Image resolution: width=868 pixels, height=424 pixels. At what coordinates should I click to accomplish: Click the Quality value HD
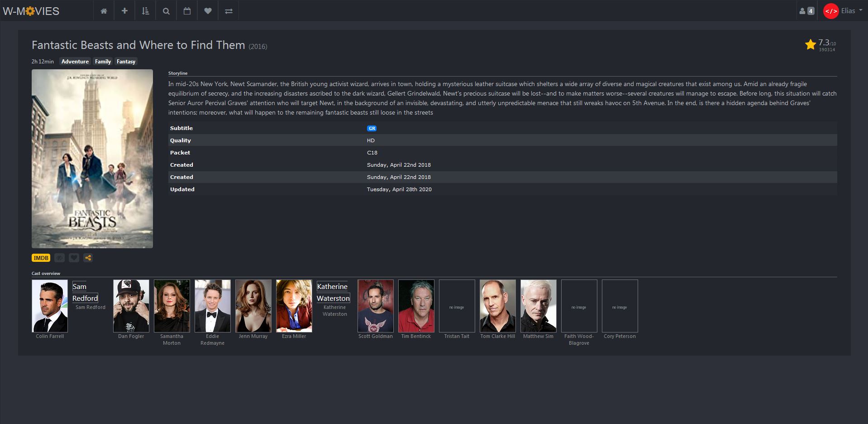click(x=371, y=140)
